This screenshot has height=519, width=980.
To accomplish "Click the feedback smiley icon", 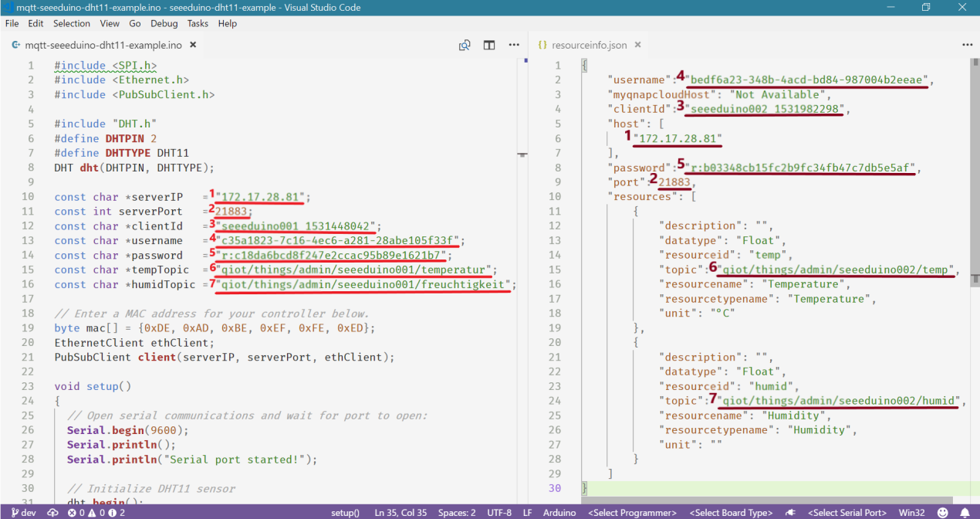I will click(942, 512).
